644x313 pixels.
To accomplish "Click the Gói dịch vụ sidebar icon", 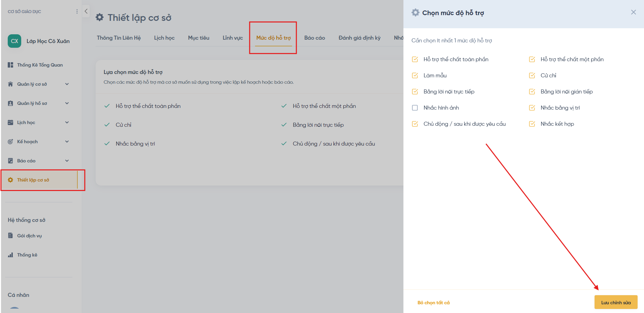I will (10, 236).
